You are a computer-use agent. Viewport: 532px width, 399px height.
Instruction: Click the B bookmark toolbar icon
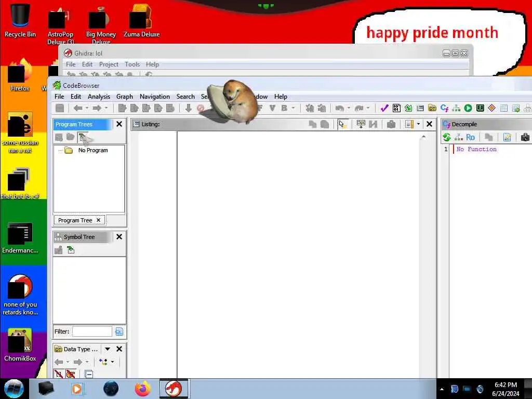click(x=284, y=108)
